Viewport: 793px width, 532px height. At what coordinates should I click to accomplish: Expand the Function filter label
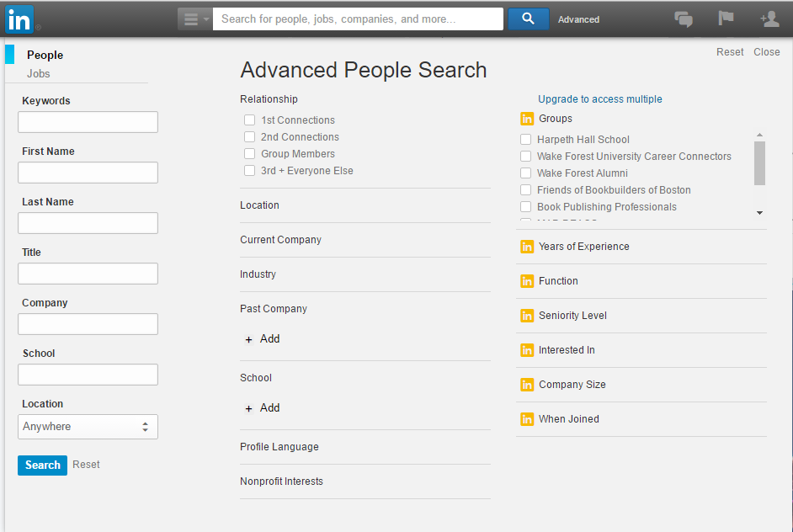tap(558, 281)
